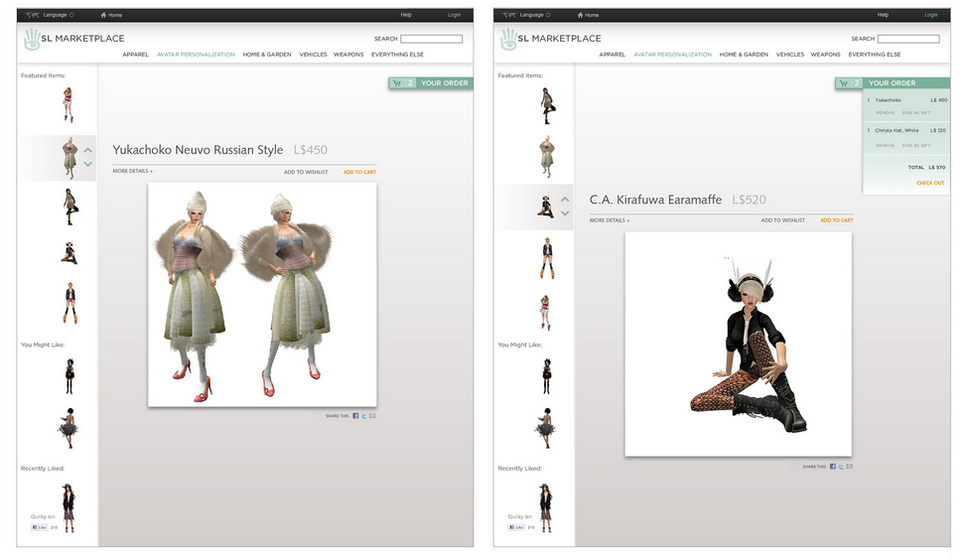Click Facebook Like under Quirky Jen, left page

(x=39, y=527)
